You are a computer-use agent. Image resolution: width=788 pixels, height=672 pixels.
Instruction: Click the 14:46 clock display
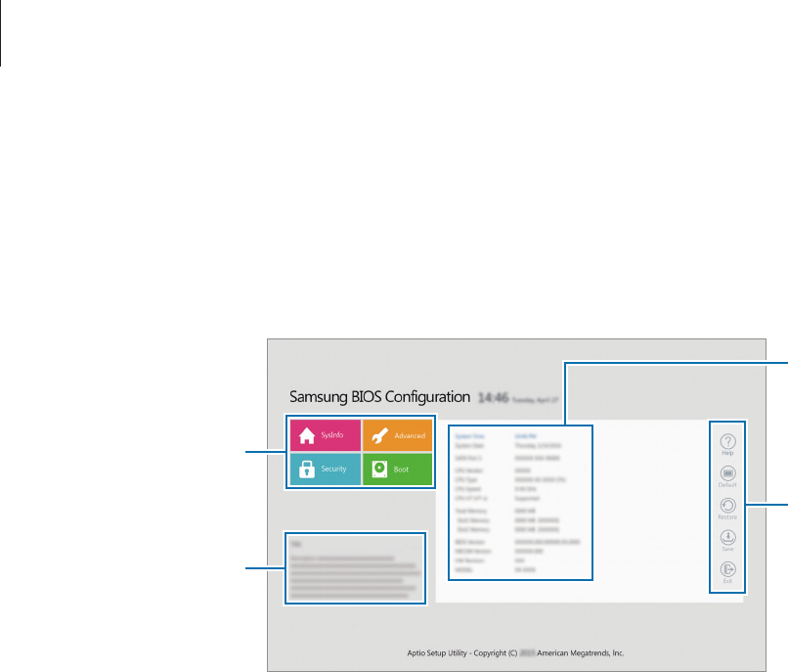[x=493, y=398]
